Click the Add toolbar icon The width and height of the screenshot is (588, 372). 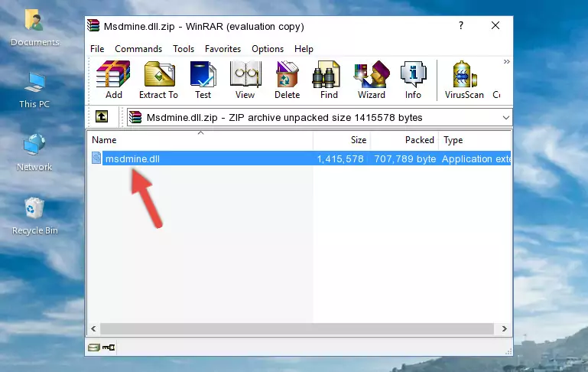113,80
